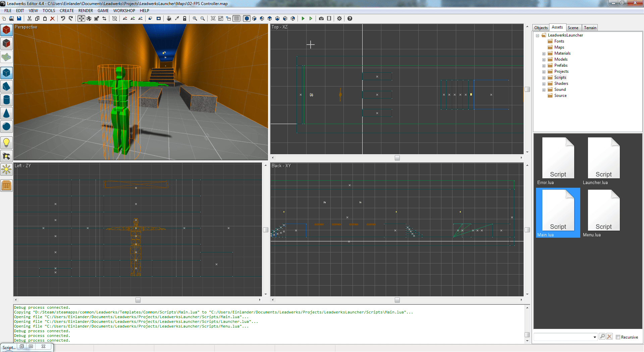Click the camera screenshot icon
This screenshot has height=352, width=644.
(x=321, y=18)
